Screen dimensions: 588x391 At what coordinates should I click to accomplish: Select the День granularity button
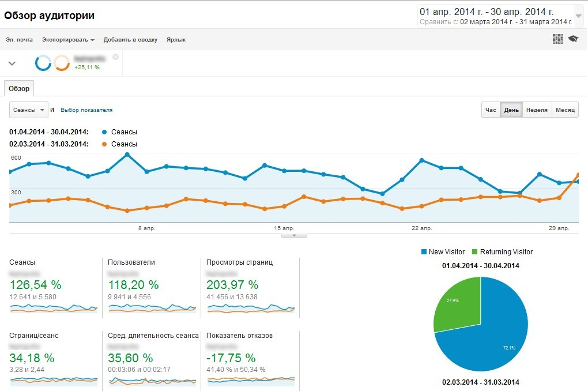pos(511,110)
